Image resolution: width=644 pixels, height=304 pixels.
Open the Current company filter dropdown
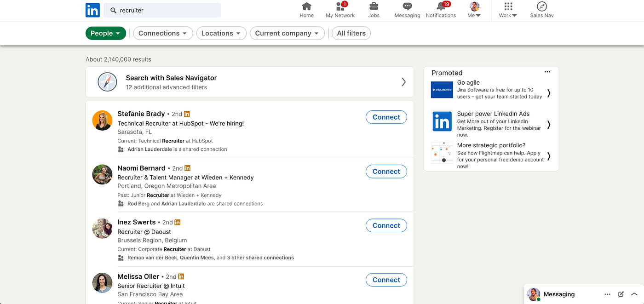pos(287,33)
